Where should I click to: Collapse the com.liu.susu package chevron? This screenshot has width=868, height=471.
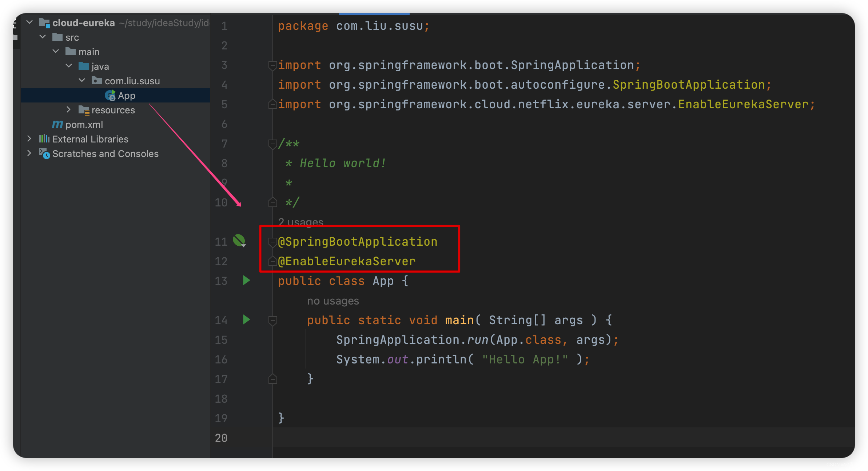(82, 81)
